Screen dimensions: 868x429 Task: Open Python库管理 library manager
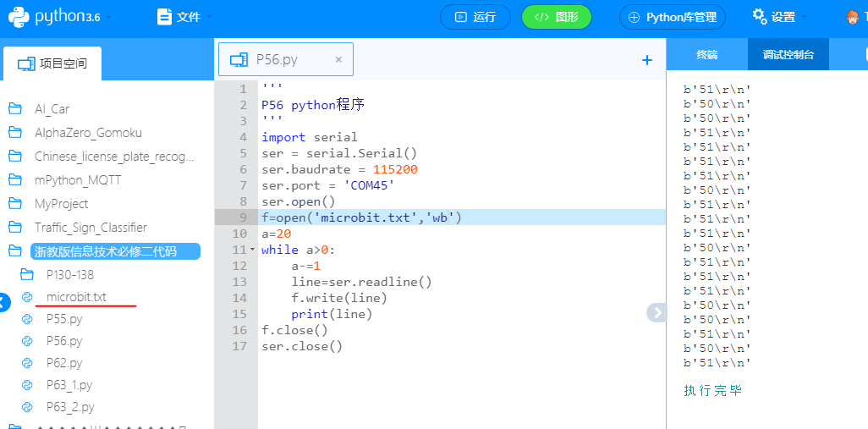tap(672, 17)
